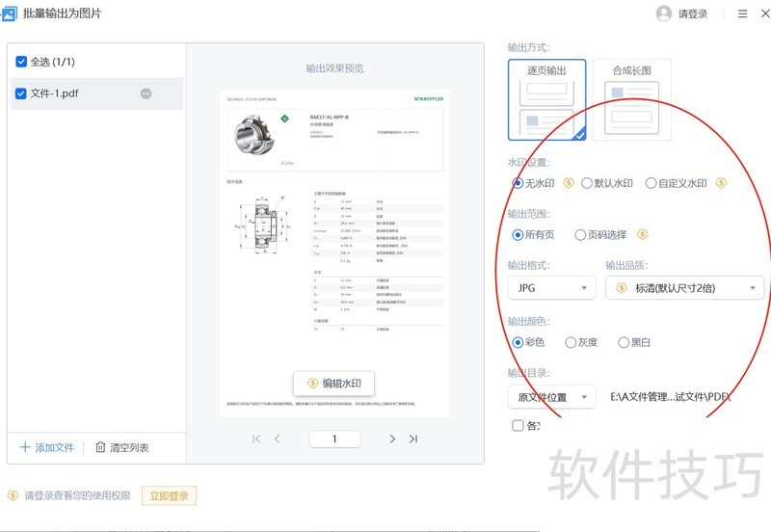Go to next preview page
The image size is (771, 532).
click(392, 439)
